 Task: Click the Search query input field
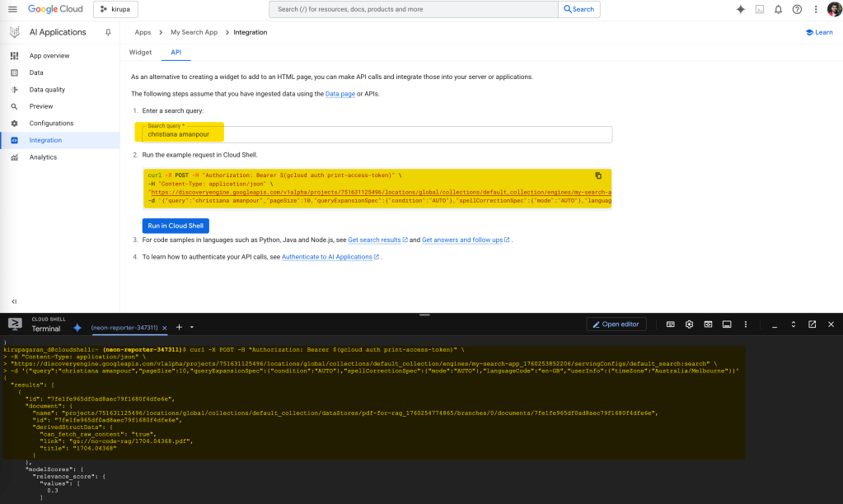click(377, 134)
